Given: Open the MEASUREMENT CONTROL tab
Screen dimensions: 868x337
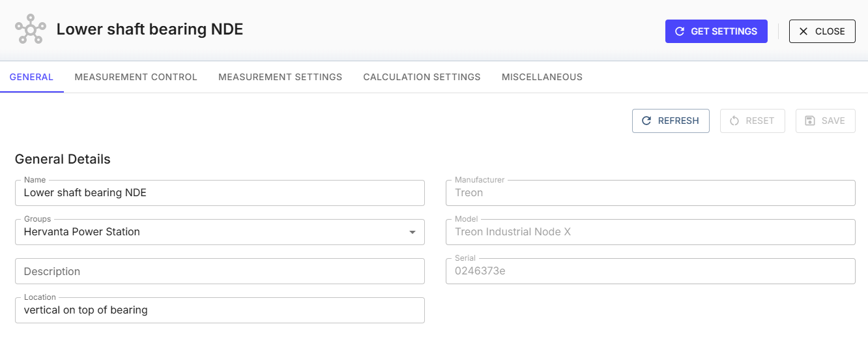Looking at the screenshot, I should pos(136,77).
